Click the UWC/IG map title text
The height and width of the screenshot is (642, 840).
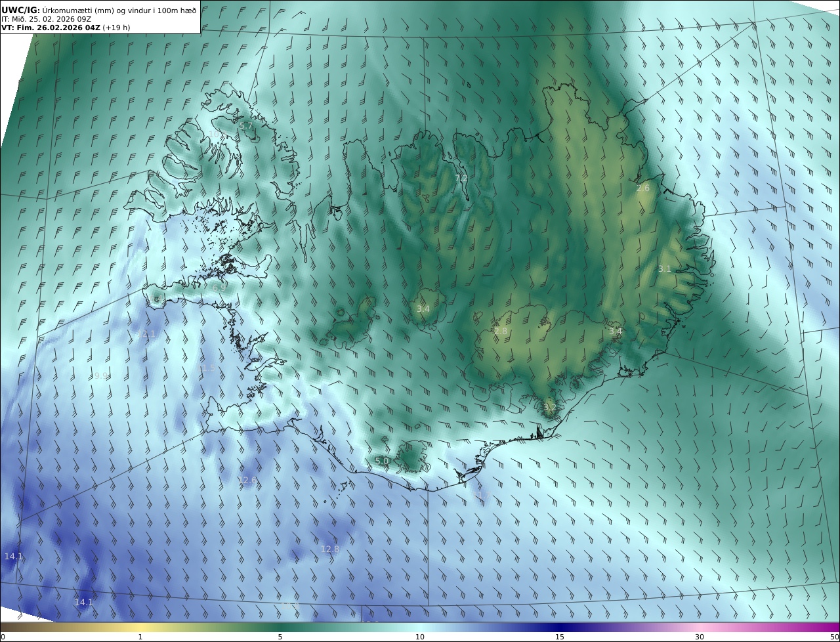(x=99, y=10)
